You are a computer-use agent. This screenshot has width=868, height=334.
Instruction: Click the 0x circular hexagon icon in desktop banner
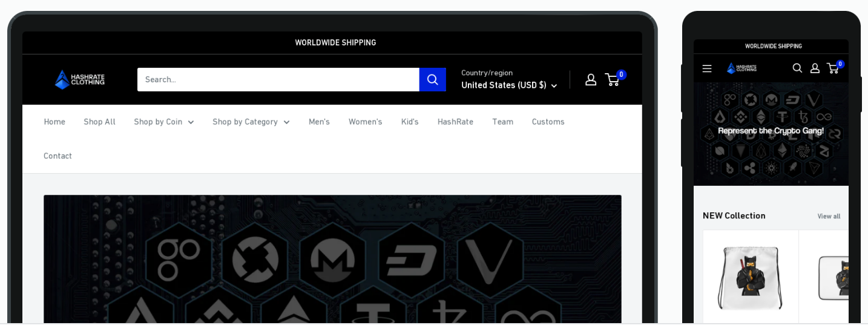254,261
